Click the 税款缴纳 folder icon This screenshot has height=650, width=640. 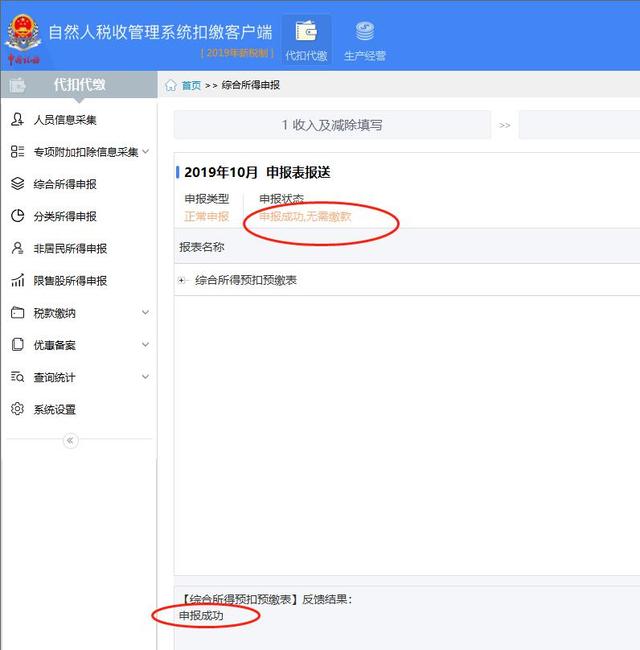17,312
